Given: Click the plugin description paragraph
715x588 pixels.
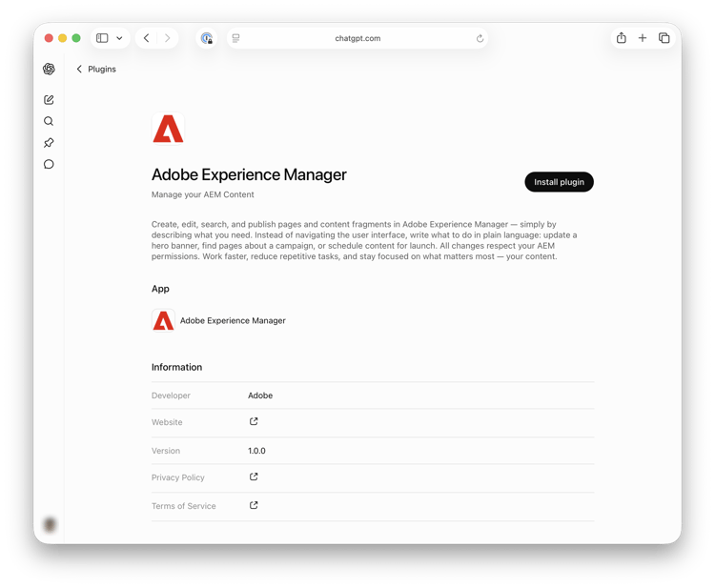Looking at the screenshot, I should click(x=364, y=240).
